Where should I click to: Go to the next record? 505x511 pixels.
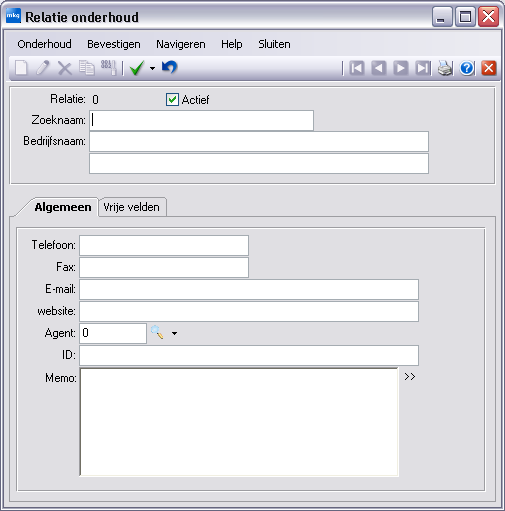[x=401, y=68]
